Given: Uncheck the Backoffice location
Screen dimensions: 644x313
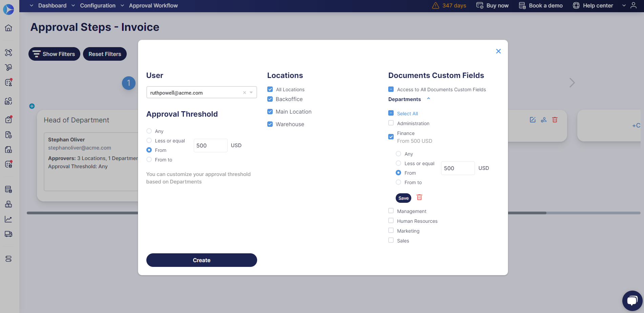Looking at the screenshot, I should click(270, 99).
